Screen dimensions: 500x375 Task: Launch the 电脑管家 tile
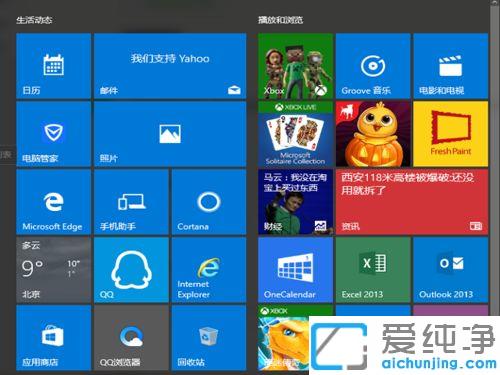(x=53, y=134)
